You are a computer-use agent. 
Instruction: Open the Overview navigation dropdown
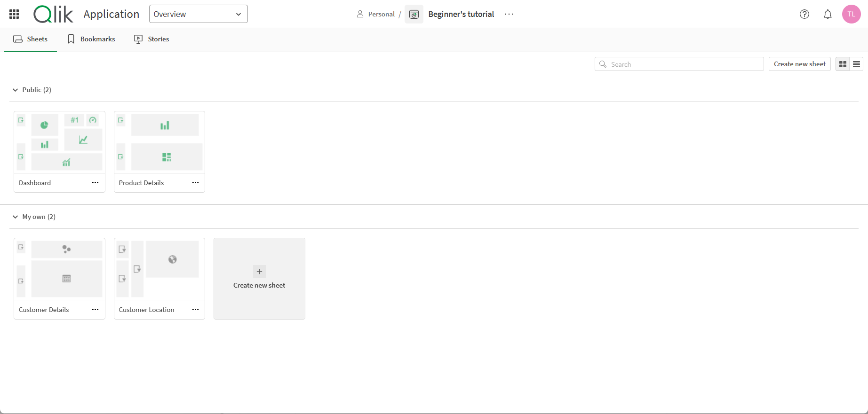click(x=199, y=14)
